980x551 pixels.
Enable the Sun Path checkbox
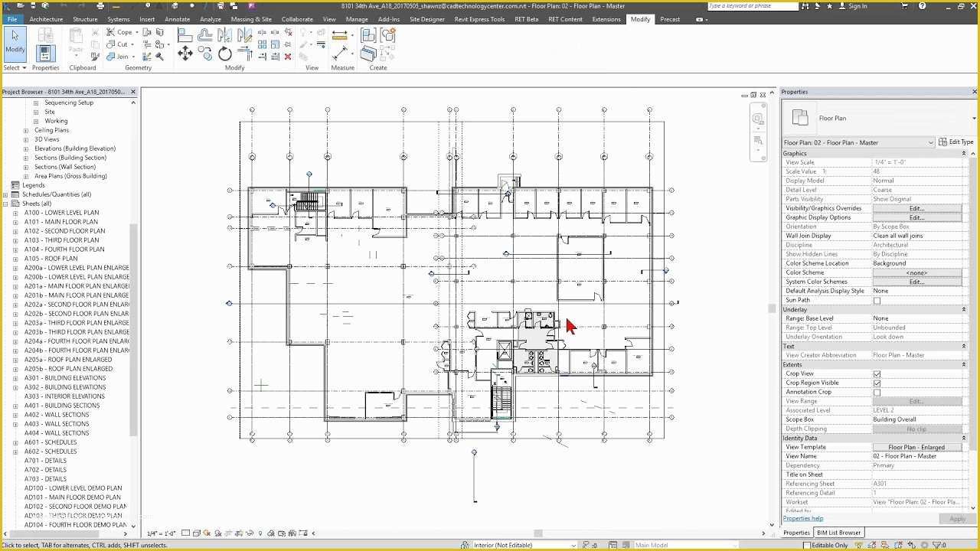[x=877, y=300]
